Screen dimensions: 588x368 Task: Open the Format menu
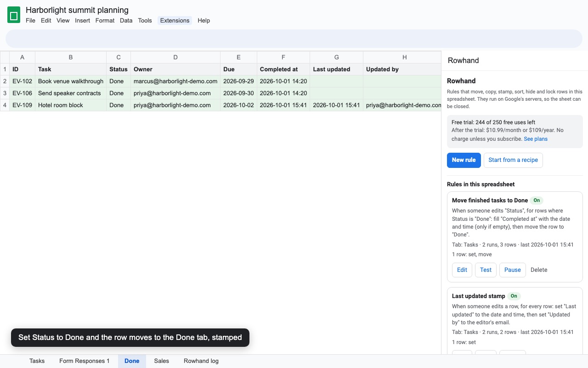[x=105, y=20]
